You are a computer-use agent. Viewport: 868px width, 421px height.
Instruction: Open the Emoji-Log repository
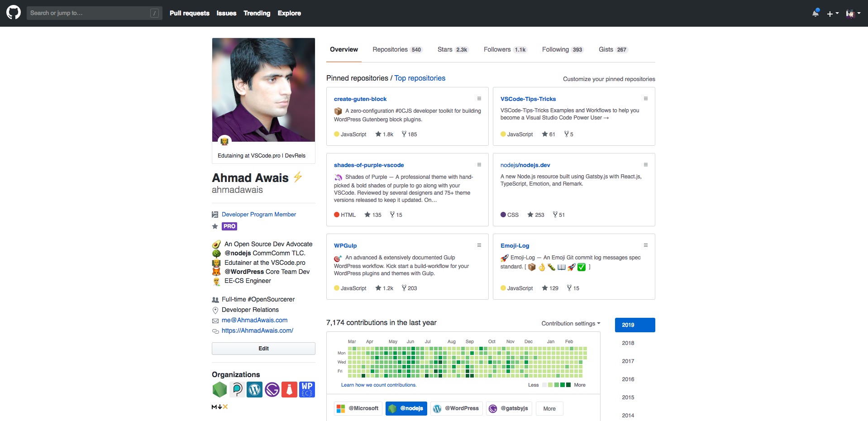click(515, 245)
